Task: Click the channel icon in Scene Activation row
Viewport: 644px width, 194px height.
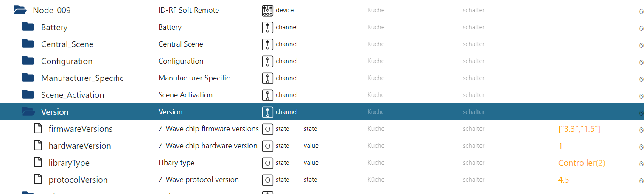Action: [267, 95]
